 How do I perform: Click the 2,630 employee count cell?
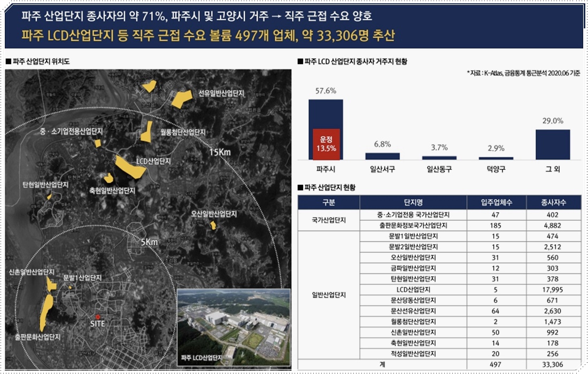coord(553,310)
